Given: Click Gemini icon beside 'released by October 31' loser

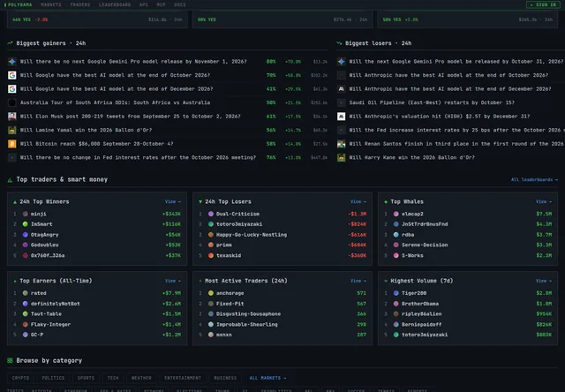Looking at the screenshot, I should pyautogui.click(x=342, y=62).
